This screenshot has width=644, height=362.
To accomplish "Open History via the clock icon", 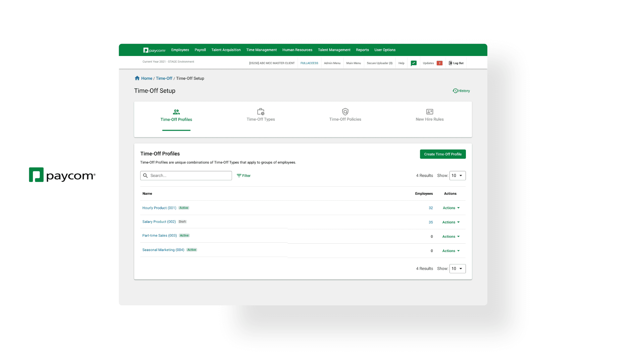I will point(455,91).
